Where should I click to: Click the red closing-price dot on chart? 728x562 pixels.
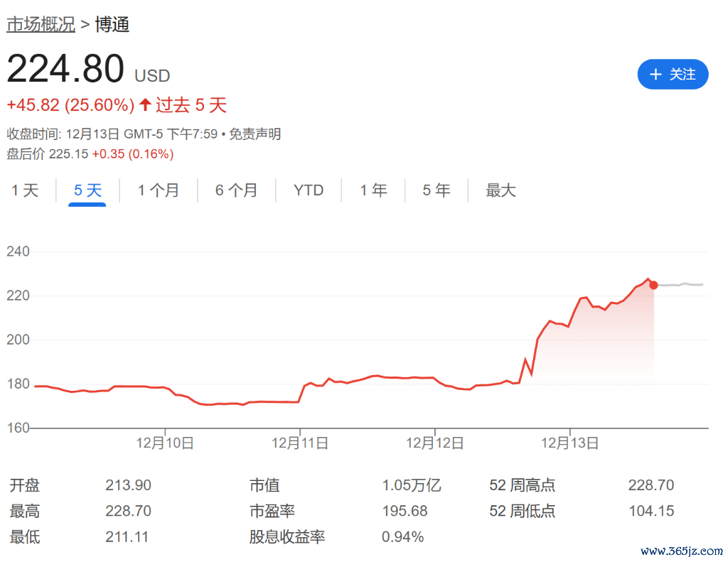(653, 285)
